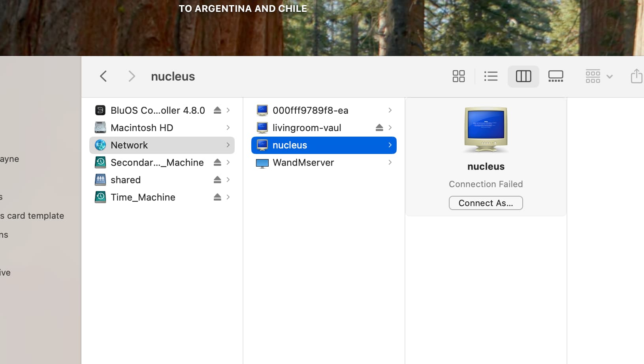Expand the Time_Machine chevron

pos(228,197)
